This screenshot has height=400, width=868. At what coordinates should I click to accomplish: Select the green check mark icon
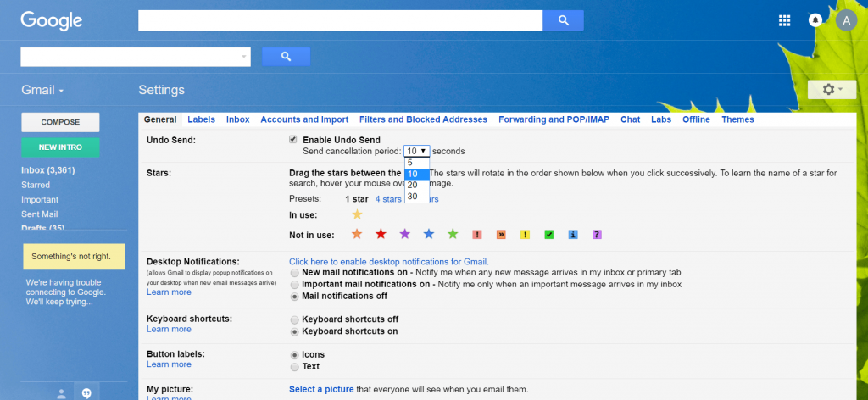point(548,235)
